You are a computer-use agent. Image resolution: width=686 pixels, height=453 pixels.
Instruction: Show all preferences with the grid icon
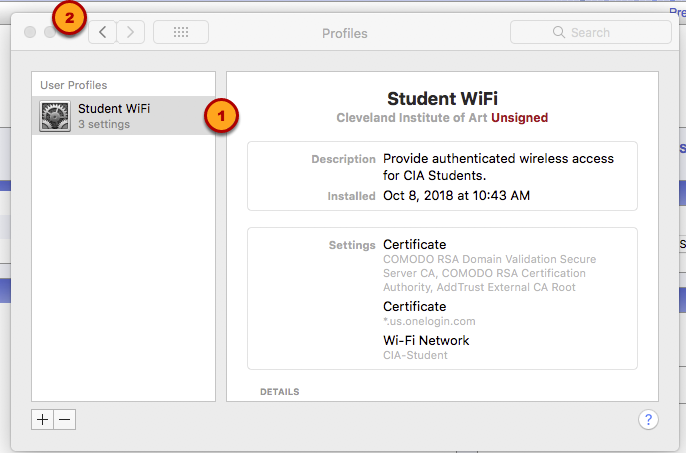pos(181,32)
